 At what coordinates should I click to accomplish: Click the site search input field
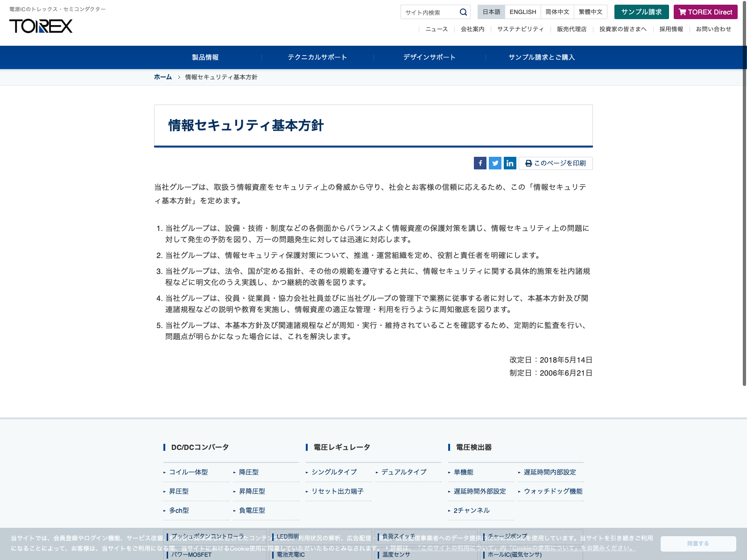pos(430,12)
